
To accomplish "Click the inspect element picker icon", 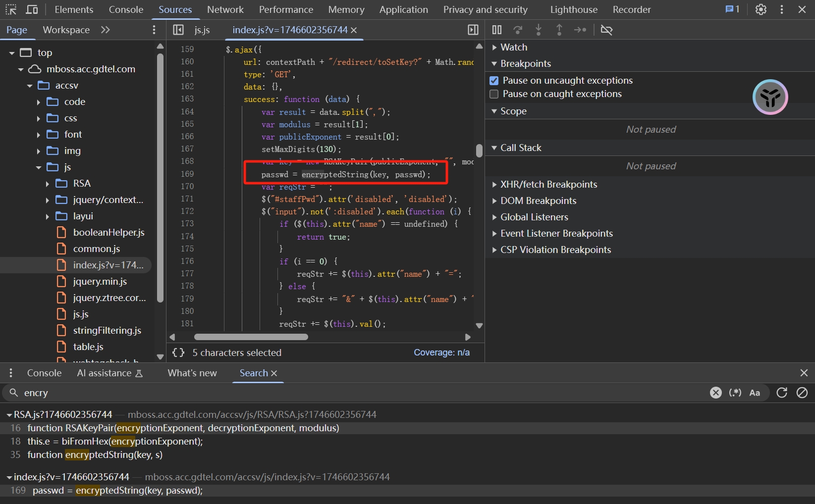I will click(11, 9).
